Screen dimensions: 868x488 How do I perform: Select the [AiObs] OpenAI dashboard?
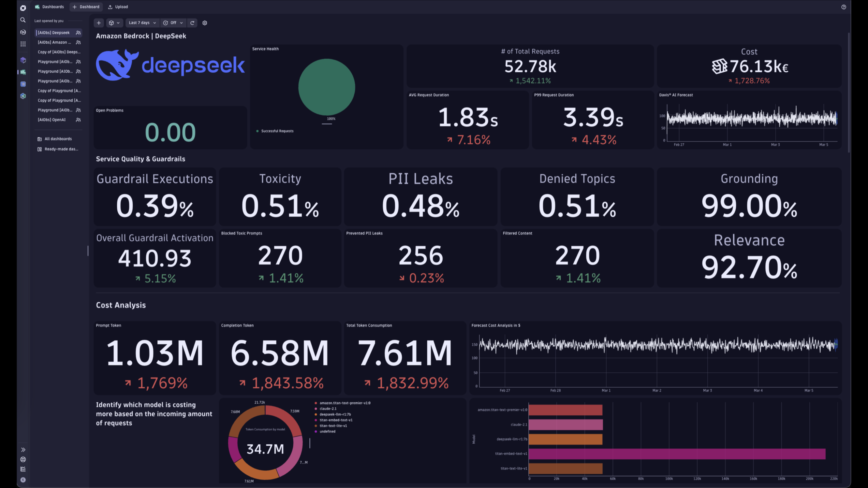coord(59,120)
